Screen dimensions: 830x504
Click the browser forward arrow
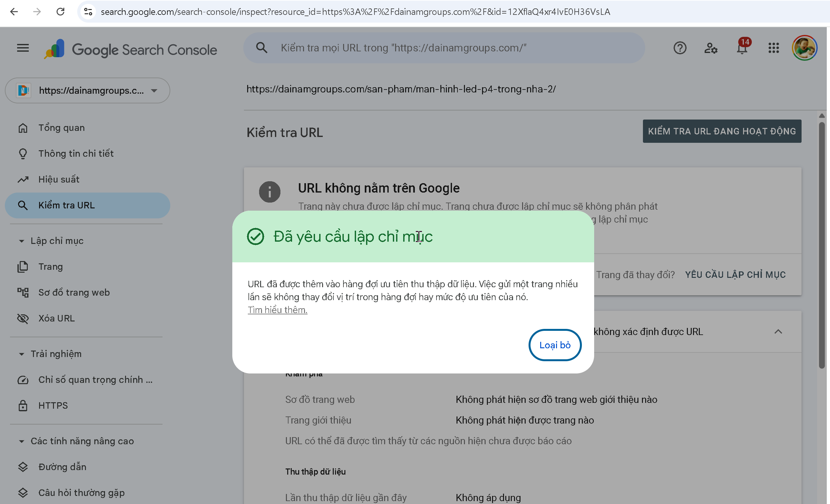tap(37, 12)
